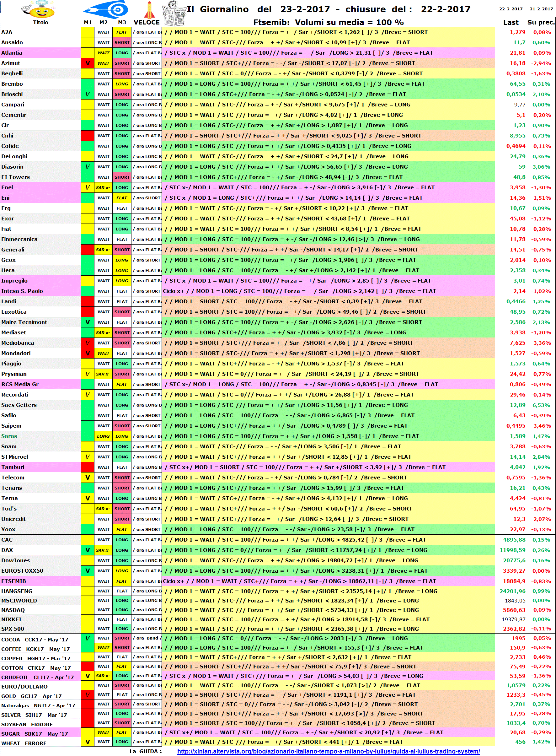Click the Intesa S. Paolo name
The image size is (556, 756).
[22, 291]
